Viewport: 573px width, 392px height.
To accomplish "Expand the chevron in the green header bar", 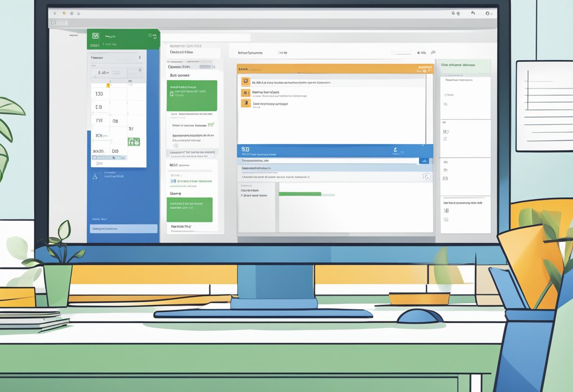I will point(150,35).
